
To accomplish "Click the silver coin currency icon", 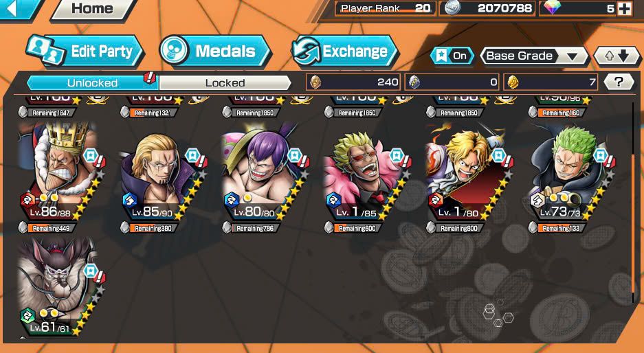I will point(451,8).
